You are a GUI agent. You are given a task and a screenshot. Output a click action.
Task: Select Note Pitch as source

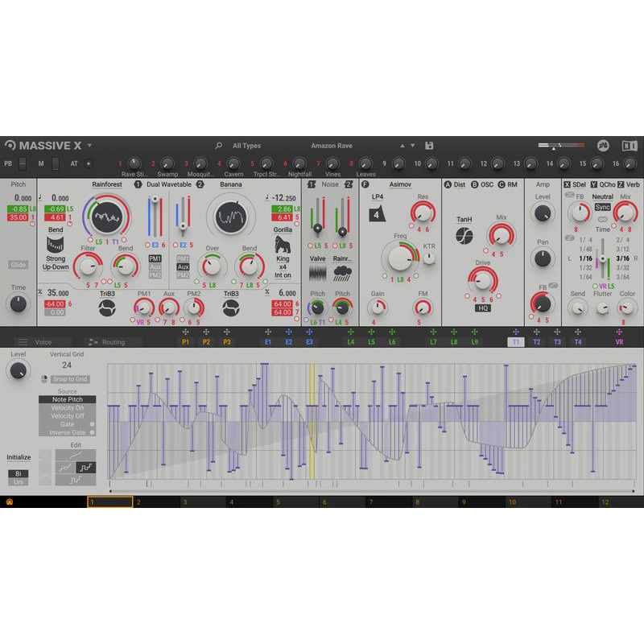(68, 399)
